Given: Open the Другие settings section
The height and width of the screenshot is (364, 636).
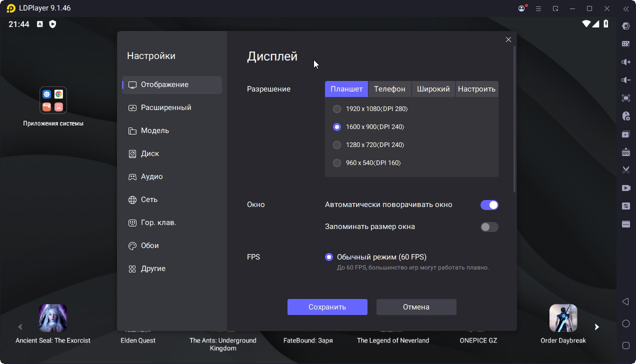Looking at the screenshot, I should tap(172, 269).
